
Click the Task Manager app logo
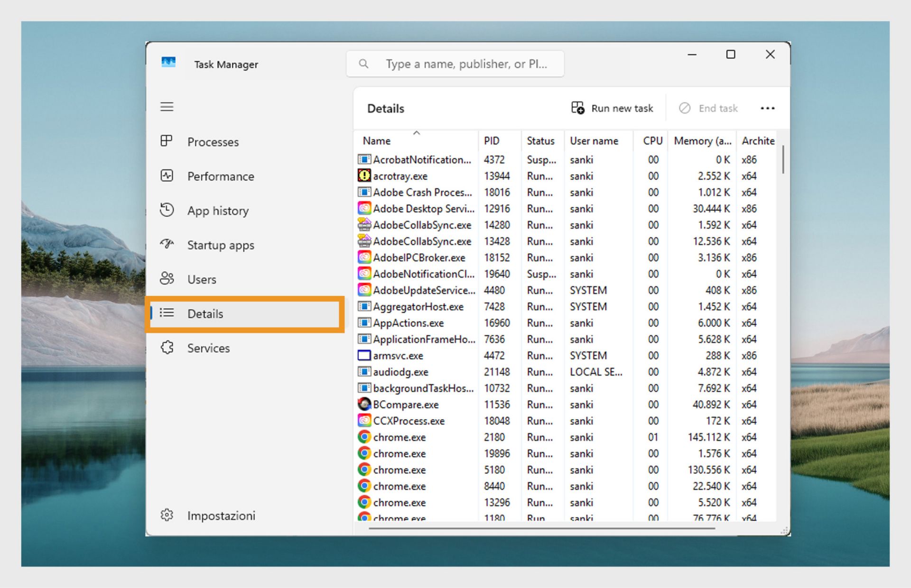click(x=168, y=63)
